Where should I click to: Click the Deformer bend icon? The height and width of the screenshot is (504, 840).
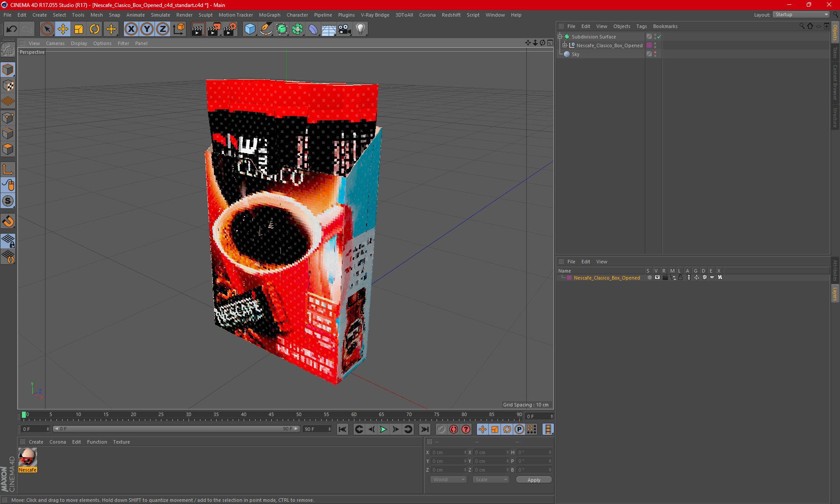(313, 29)
